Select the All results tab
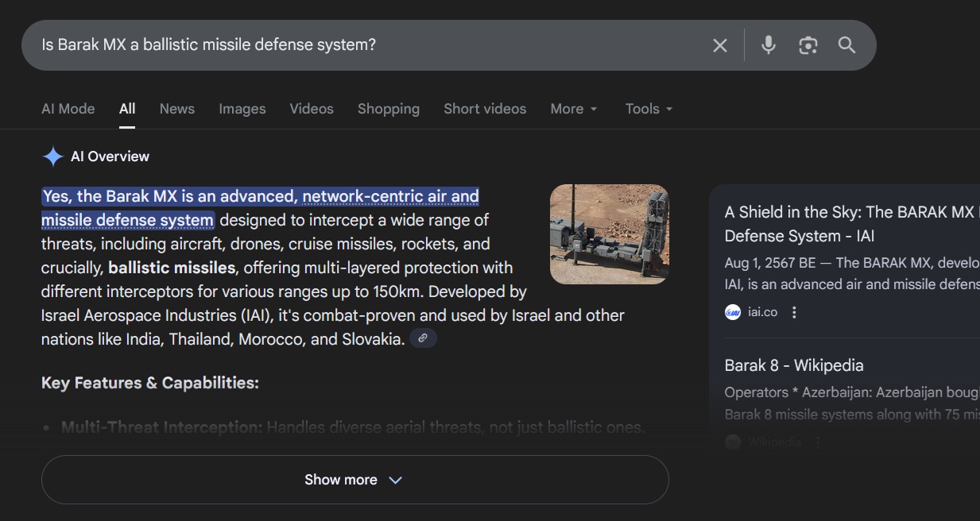 pyautogui.click(x=127, y=109)
